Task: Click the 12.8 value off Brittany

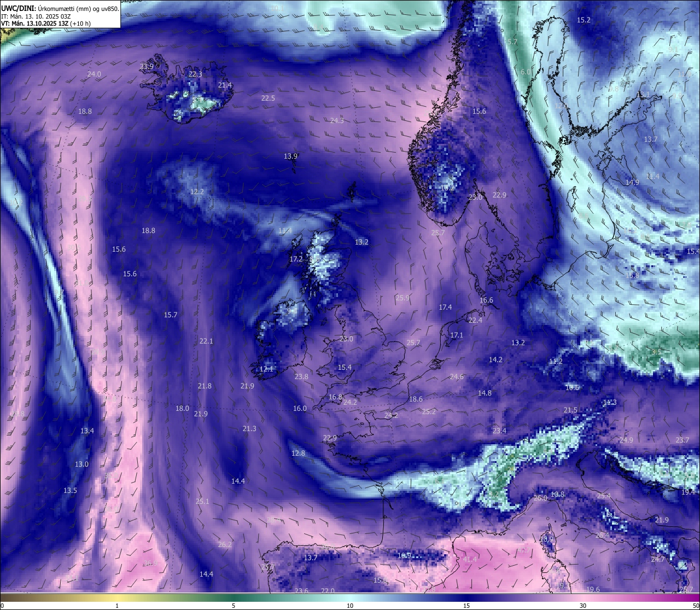Action: tap(298, 453)
